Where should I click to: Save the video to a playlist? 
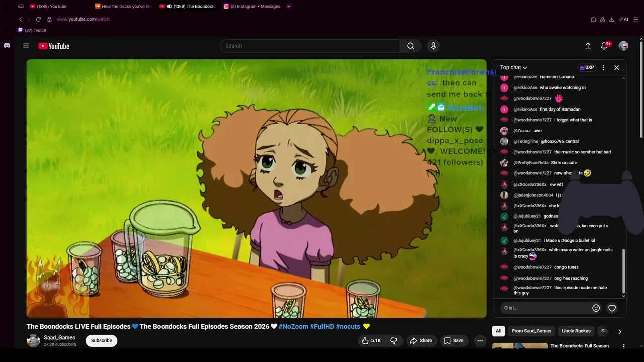(x=453, y=340)
